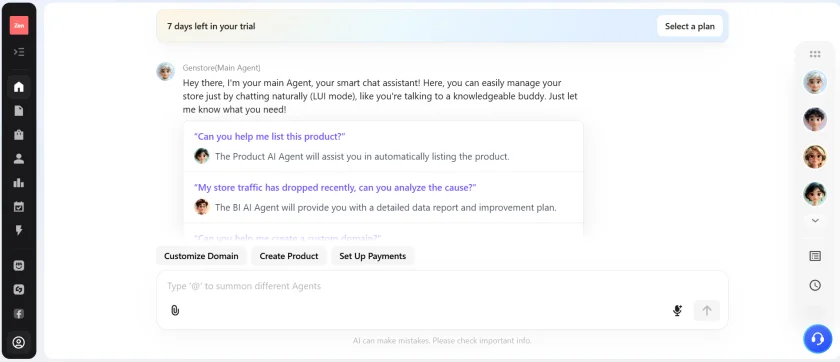Send message with up-arrow button

(x=707, y=311)
